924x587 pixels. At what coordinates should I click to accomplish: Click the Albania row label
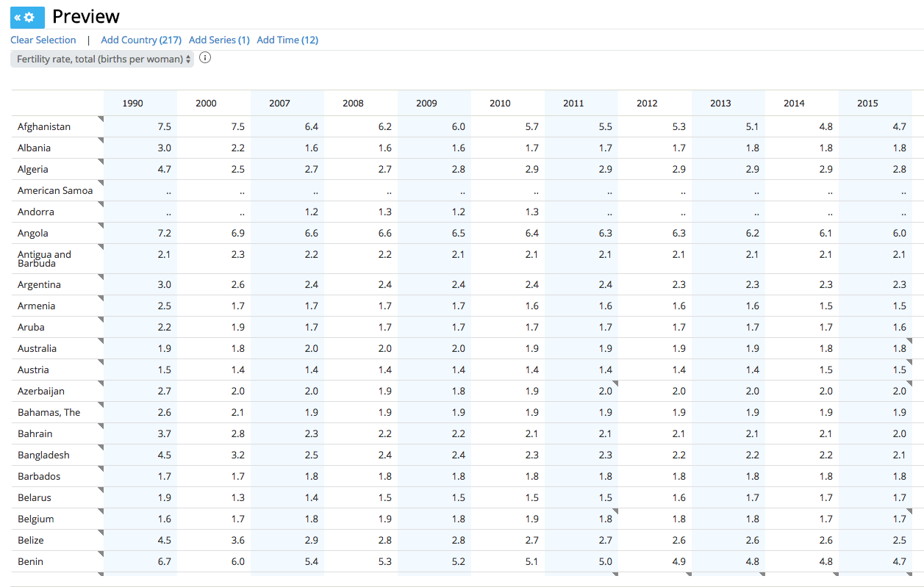[x=35, y=148]
